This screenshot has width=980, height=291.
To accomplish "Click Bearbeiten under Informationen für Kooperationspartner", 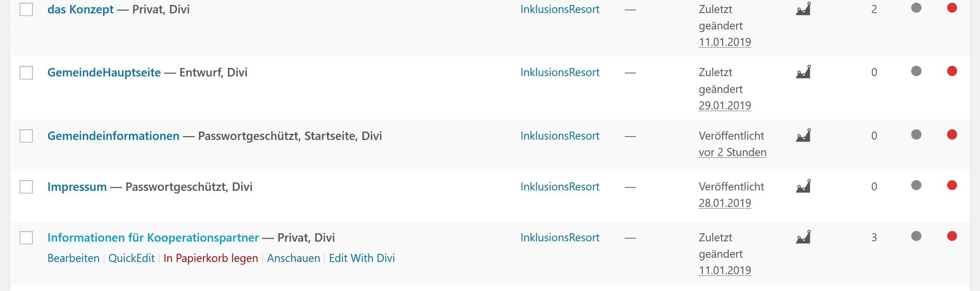I will tap(73, 258).
